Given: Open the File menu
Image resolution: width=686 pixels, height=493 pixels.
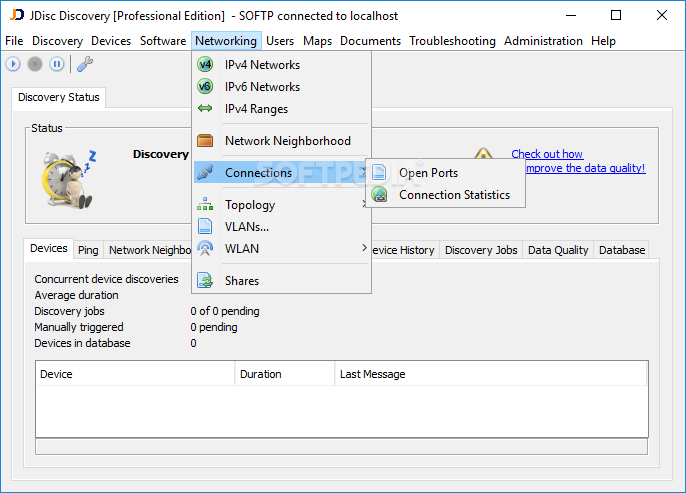Looking at the screenshot, I should [x=14, y=41].
